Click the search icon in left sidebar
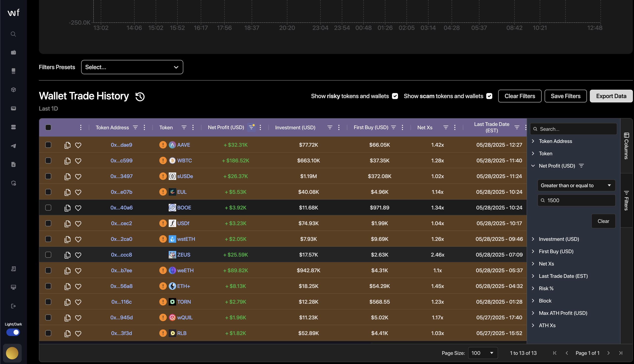This screenshot has height=364, width=634. (x=14, y=34)
